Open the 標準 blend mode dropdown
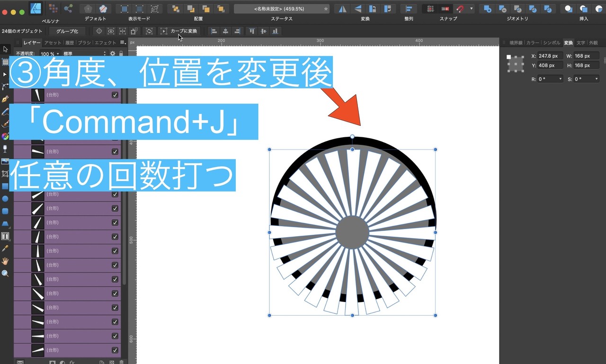The height and width of the screenshot is (364, 606). pyautogui.click(x=85, y=54)
